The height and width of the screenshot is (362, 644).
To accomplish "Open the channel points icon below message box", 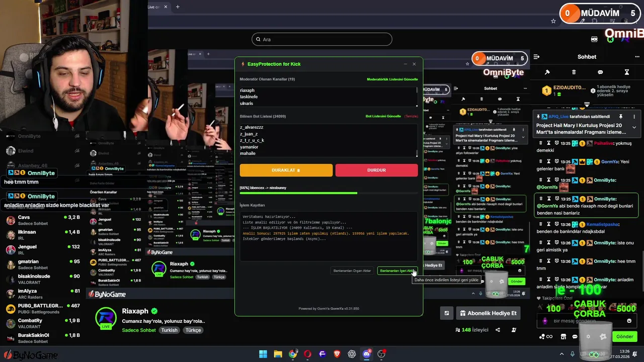I will (x=546, y=336).
